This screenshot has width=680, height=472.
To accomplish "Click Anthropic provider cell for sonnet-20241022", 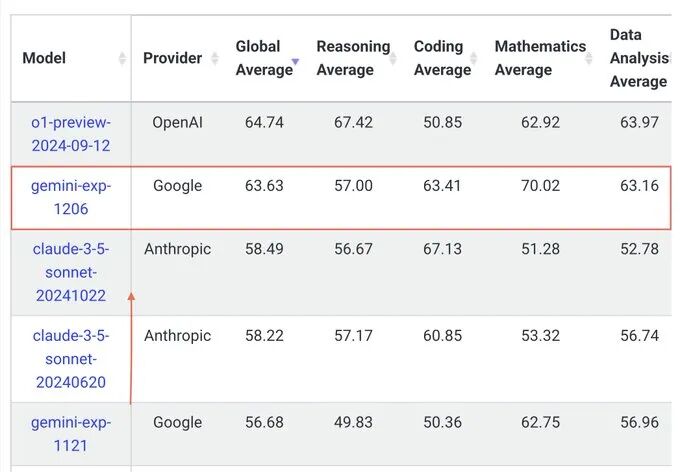I will (x=177, y=249).
